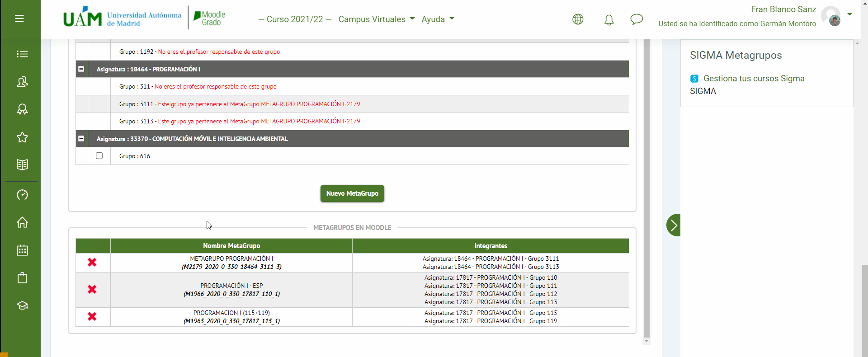
Task: Delete METAGRUPO PROGRAMACIÓN I with red X
Action: pos(92,262)
